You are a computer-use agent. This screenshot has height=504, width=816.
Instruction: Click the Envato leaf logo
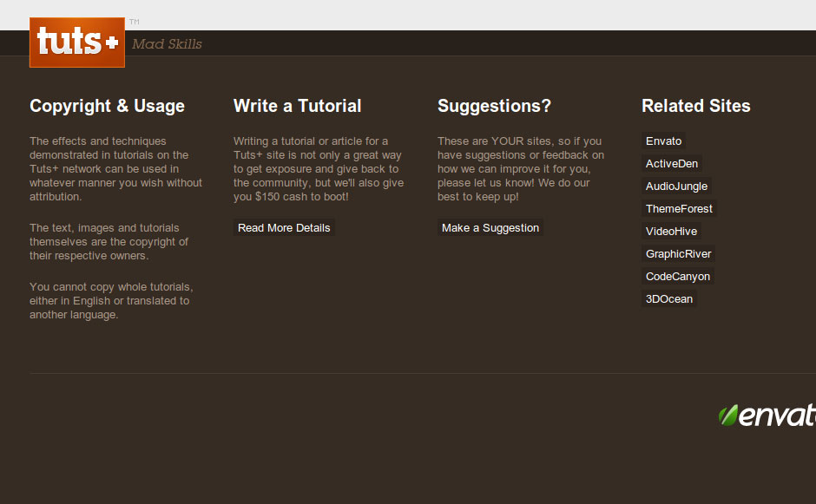point(767,415)
